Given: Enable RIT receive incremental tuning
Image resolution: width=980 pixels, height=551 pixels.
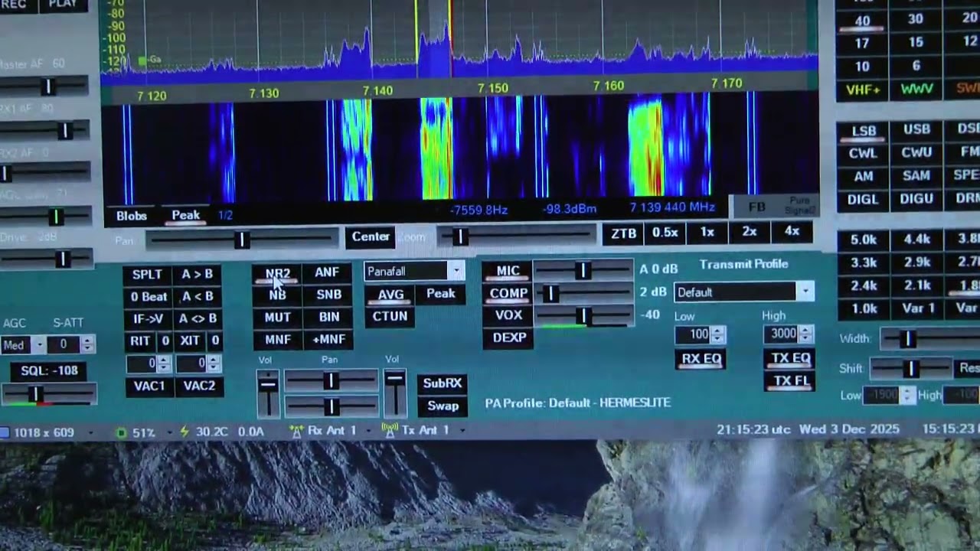Looking at the screenshot, I should 140,341.
